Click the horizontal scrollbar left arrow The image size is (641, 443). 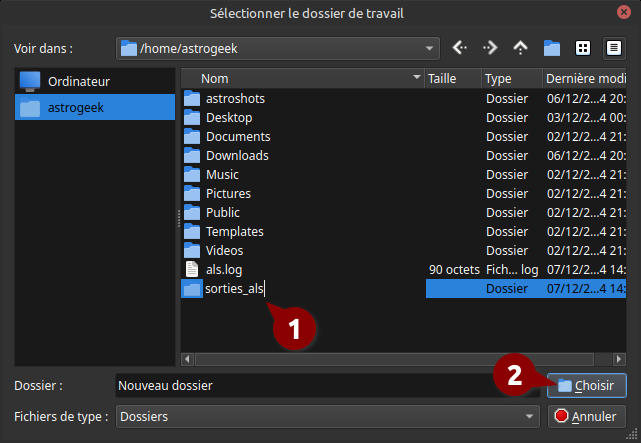(187, 359)
